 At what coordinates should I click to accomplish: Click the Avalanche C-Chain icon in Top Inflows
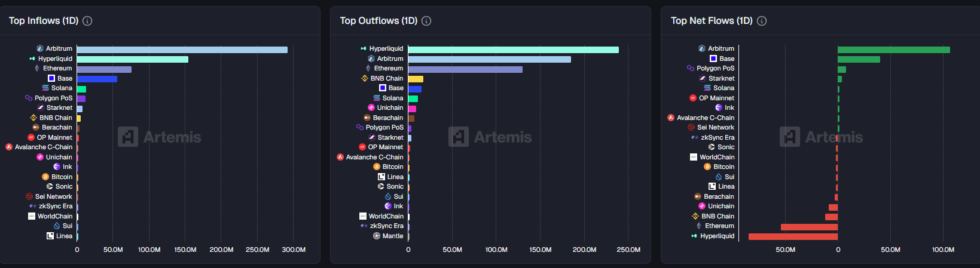coord(9,147)
